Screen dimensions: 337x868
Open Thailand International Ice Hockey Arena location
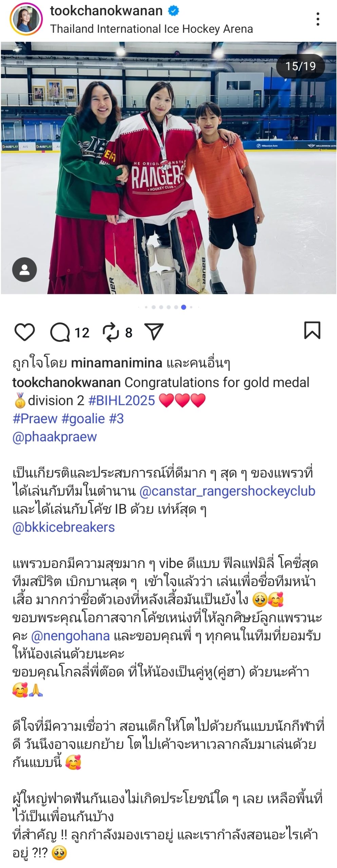pyautogui.click(x=151, y=29)
